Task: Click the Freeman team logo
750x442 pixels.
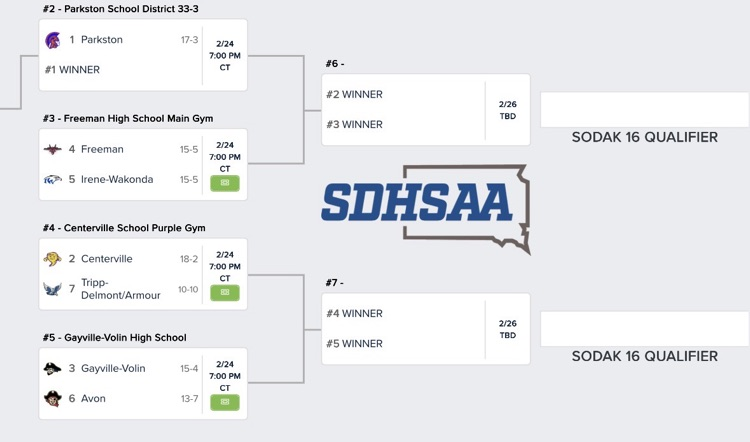Action: 53,149
